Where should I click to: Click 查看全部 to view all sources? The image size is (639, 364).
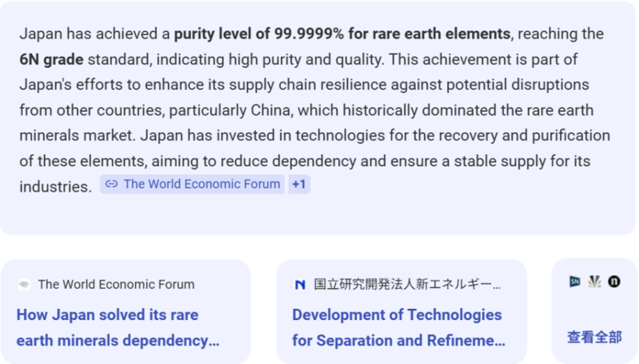coord(594,337)
